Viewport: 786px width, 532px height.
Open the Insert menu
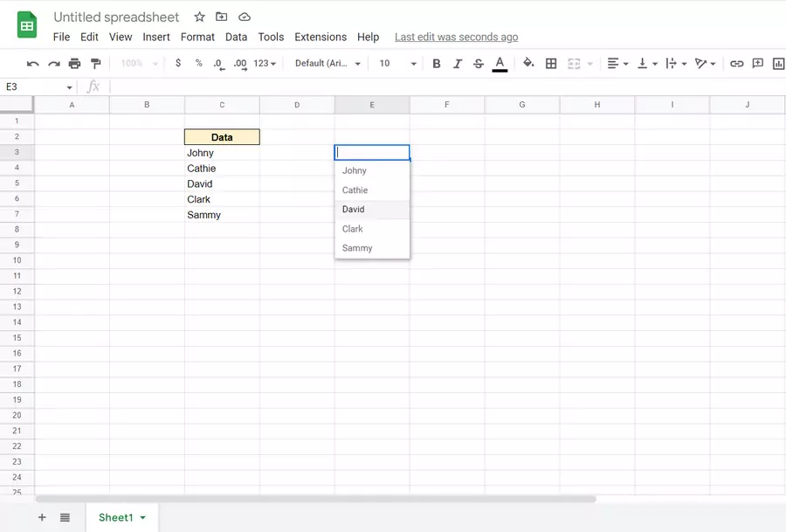tap(156, 37)
